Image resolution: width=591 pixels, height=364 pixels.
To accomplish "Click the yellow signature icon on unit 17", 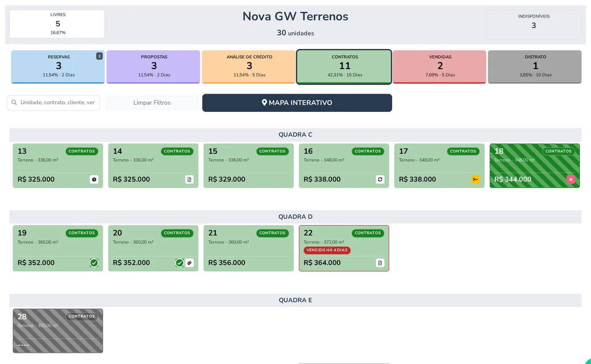I will 476,179.
